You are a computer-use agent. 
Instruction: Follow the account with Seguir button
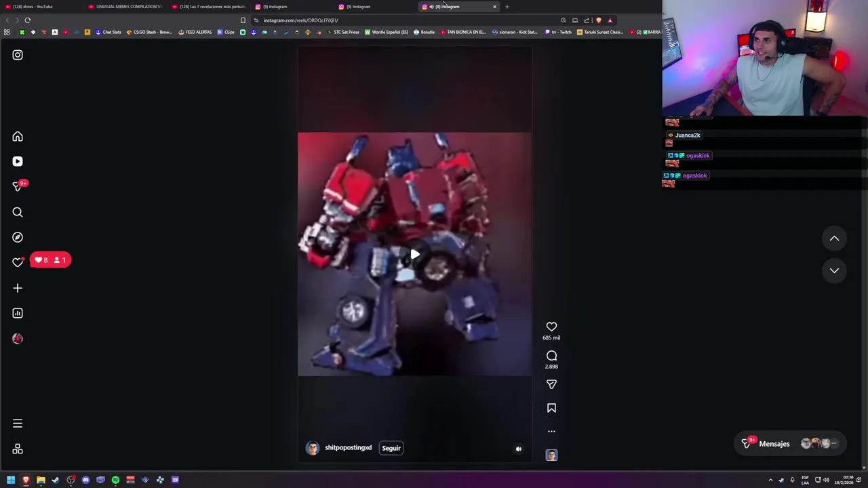[391, 448]
